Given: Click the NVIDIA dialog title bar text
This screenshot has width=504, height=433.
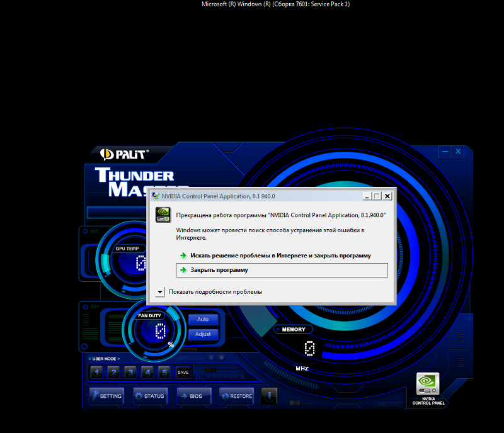Looking at the screenshot, I should click(218, 196).
